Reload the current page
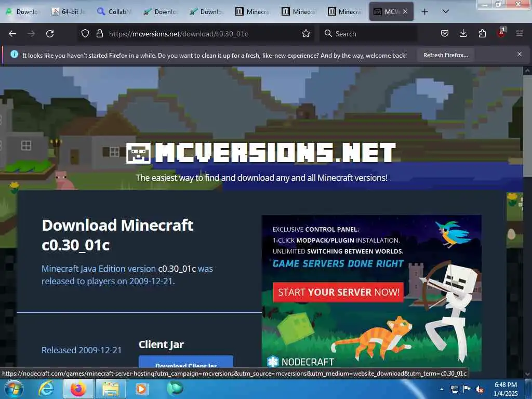 (x=50, y=34)
